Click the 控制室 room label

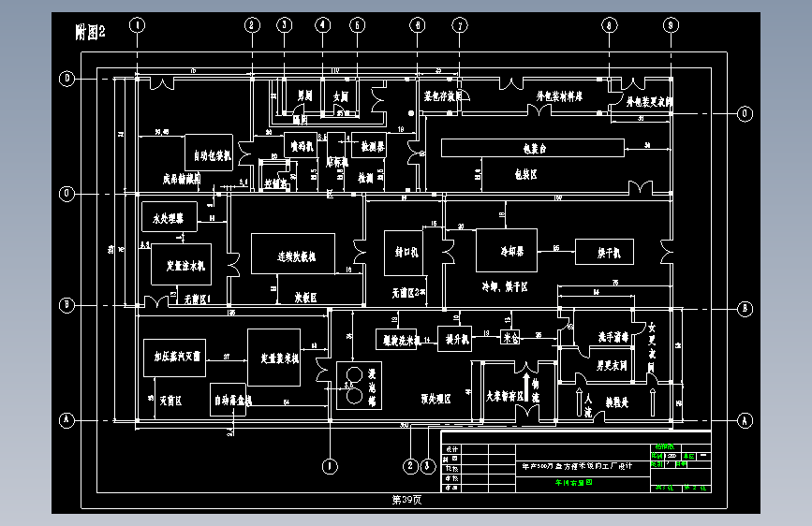point(275,183)
